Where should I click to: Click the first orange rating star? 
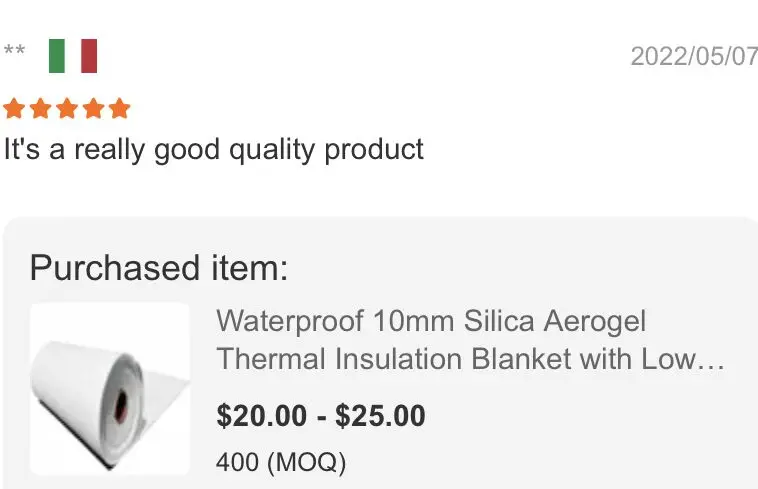[14, 108]
